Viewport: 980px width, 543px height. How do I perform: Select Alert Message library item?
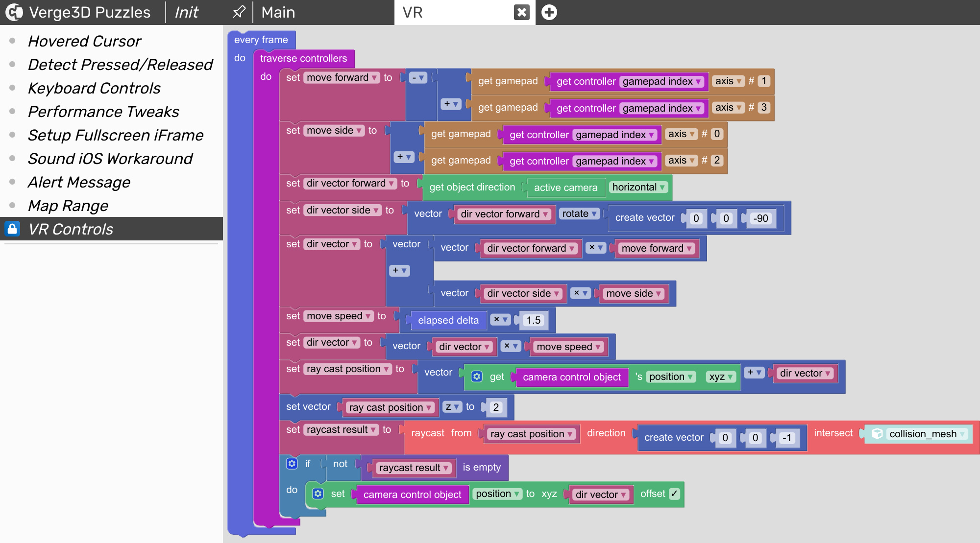point(79,182)
